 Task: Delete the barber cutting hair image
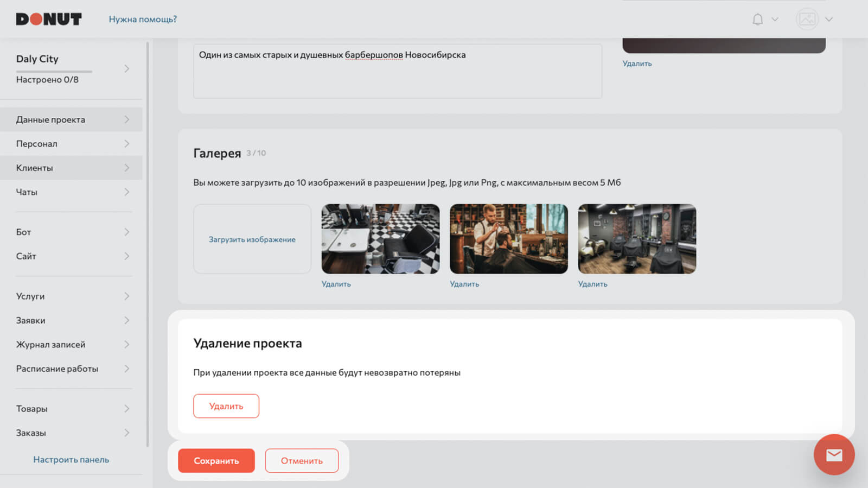[x=464, y=284]
